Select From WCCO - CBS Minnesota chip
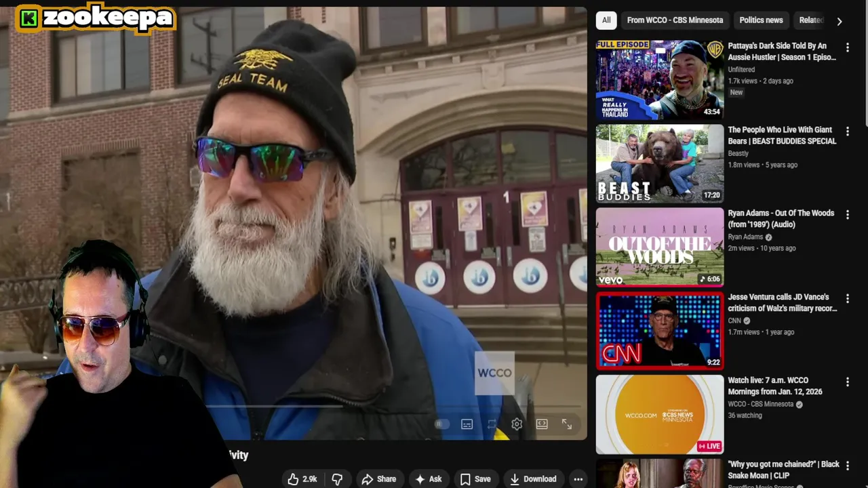868x488 pixels. click(x=675, y=20)
